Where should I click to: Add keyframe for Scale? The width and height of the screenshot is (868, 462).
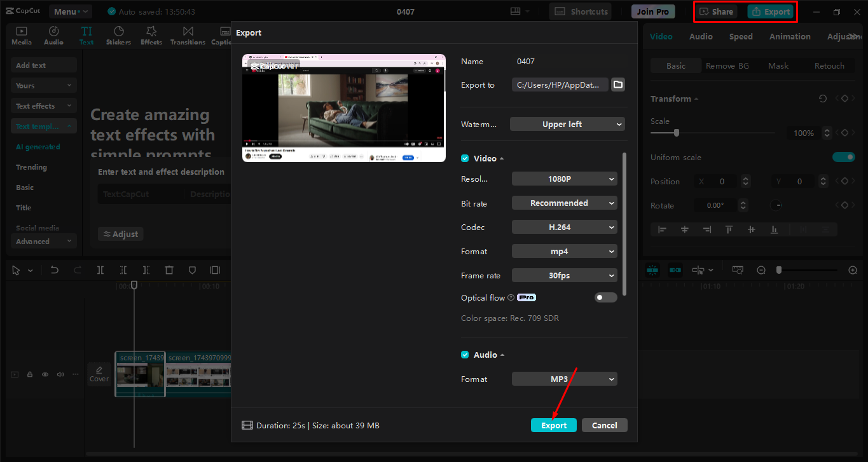click(x=844, y=133)
